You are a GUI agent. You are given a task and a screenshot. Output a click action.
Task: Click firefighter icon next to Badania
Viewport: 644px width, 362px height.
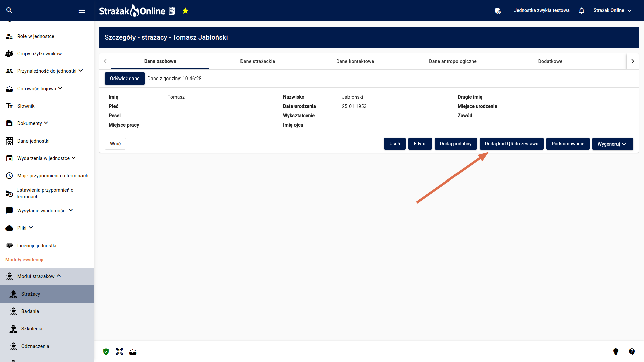click(x=13, y=311)
